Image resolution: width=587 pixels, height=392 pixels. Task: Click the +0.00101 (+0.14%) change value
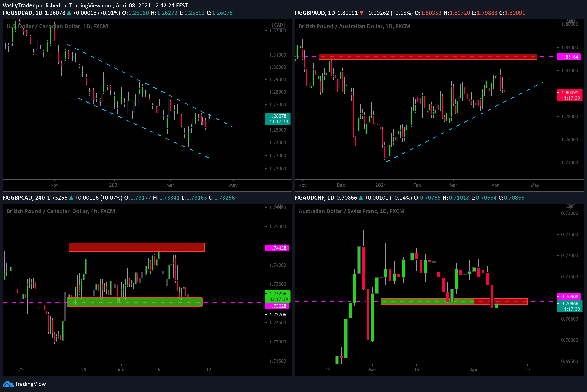pos(388,198)
